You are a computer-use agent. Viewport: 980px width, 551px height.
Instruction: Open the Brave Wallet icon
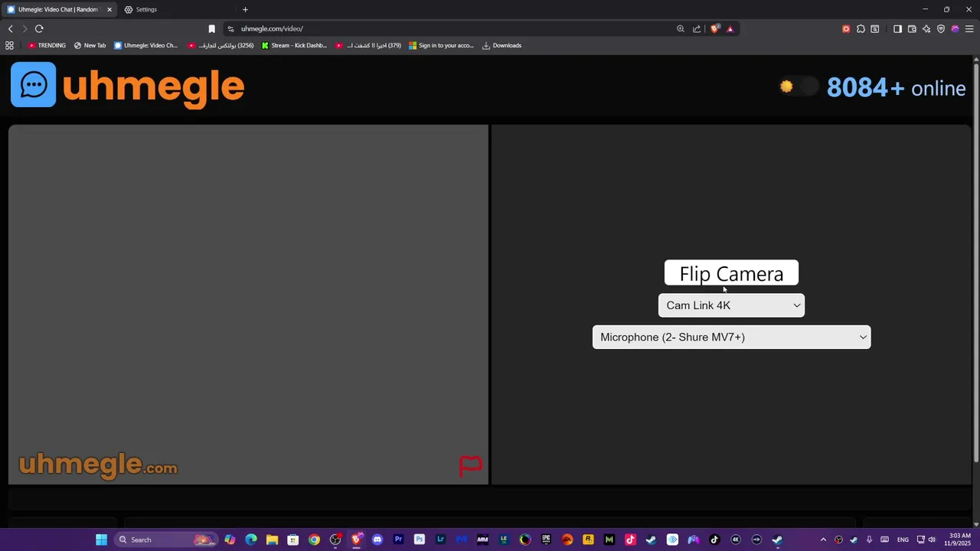pos(912,29)
